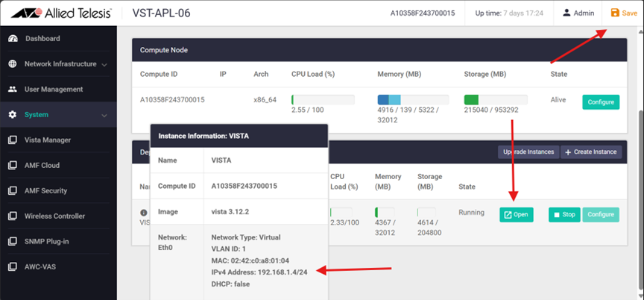Click the Up time 7 days 17:24 text
The height and width of the screenshot is (300, 644).
(x=509, y=13)
